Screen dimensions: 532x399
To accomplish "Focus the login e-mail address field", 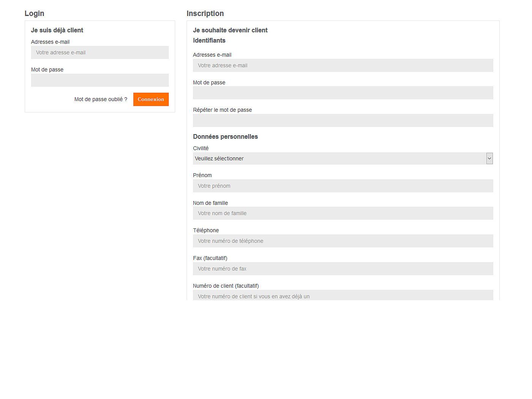I will [100, 52].
